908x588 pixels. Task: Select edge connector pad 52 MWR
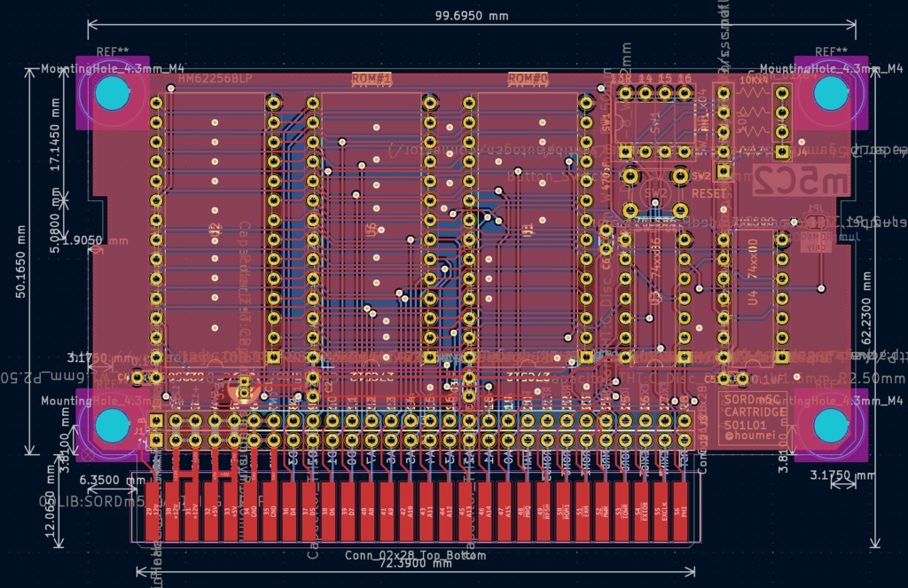pyautogui.click(x=602, y=512)
